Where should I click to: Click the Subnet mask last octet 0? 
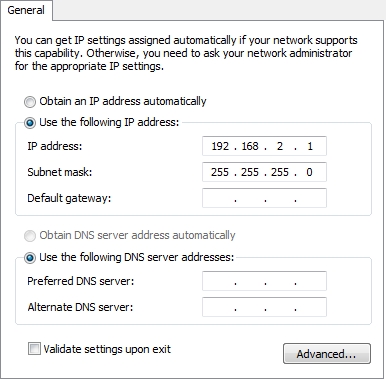pos(309,172)
